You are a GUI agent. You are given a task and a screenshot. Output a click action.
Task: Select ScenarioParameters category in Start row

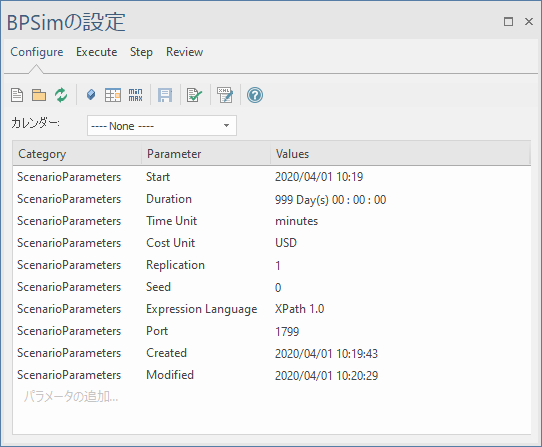pyautogui.click(x=69, y=177)
